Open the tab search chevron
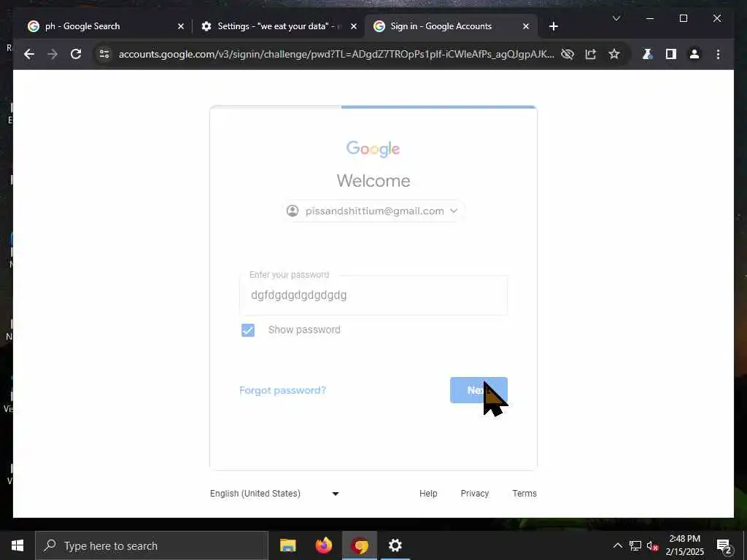This screenshot has width=747, height=560. (x=616, y=18)
